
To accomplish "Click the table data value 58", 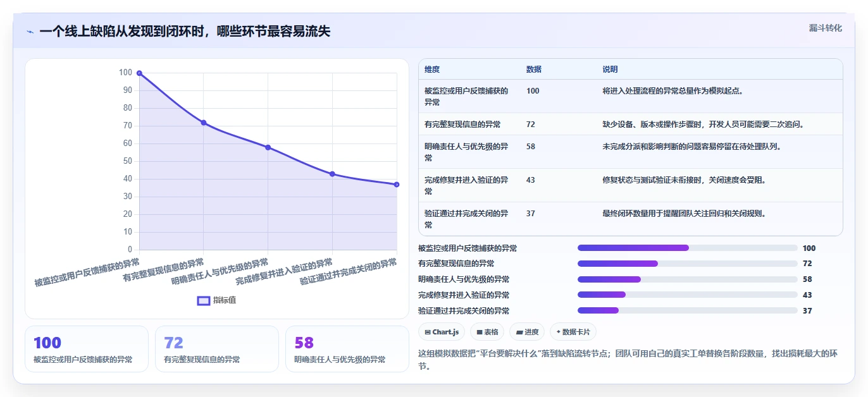I will 531,147.
